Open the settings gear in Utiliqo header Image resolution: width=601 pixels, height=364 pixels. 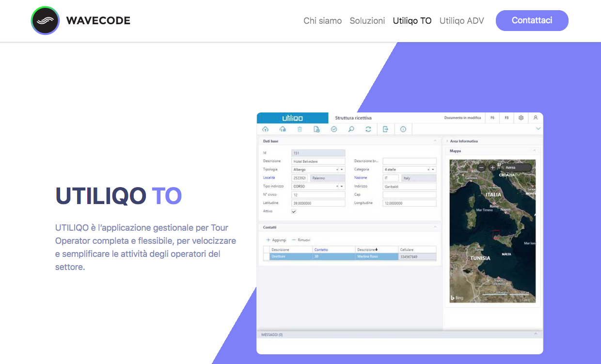(521, 118)
